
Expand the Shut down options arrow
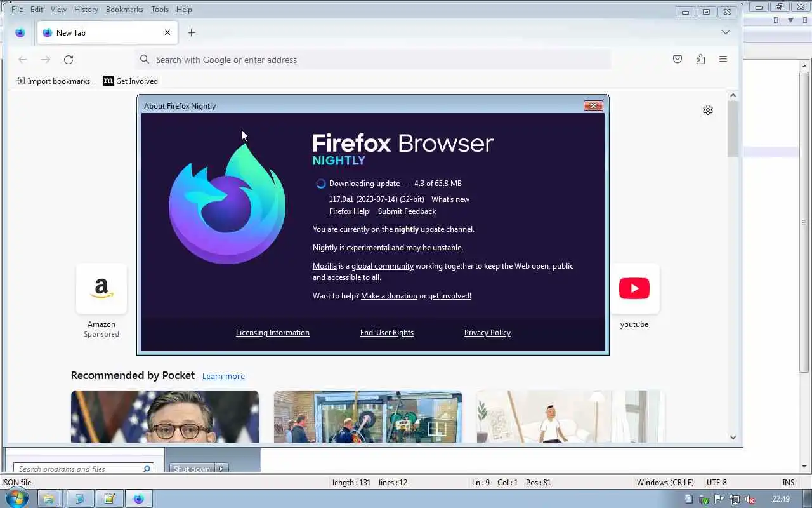221,469
